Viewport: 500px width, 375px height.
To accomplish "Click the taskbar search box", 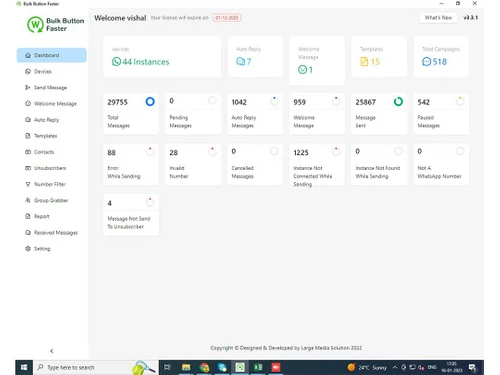I will pyautogui.click(x=96, y=367).
